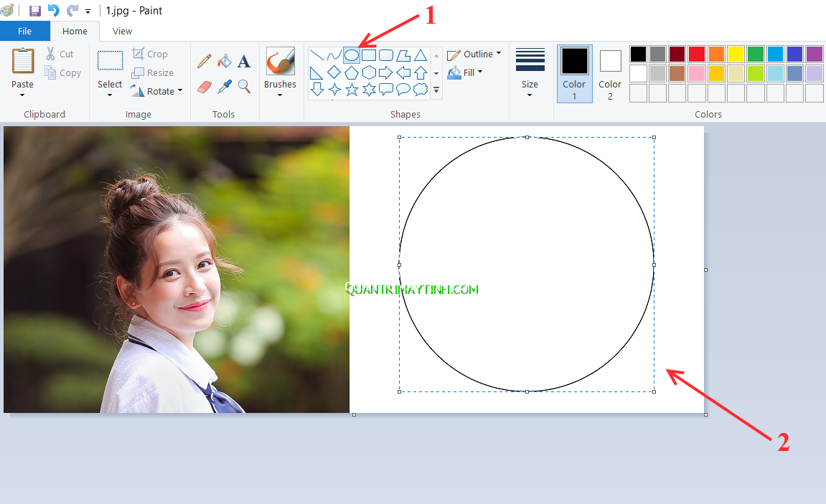The width and height of the screenshot is (826, 504).
Task: Click the Copy button
Action: pyautogui.click(x=63, y=72)
